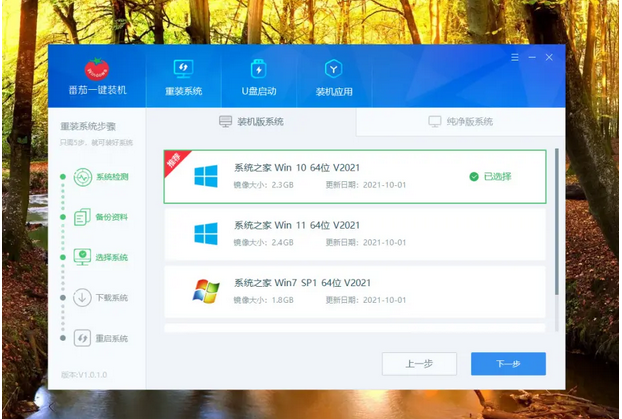The image size is (622, 419).
Task: Switch to 纯净版系统 tab
Action: (461, 121)
